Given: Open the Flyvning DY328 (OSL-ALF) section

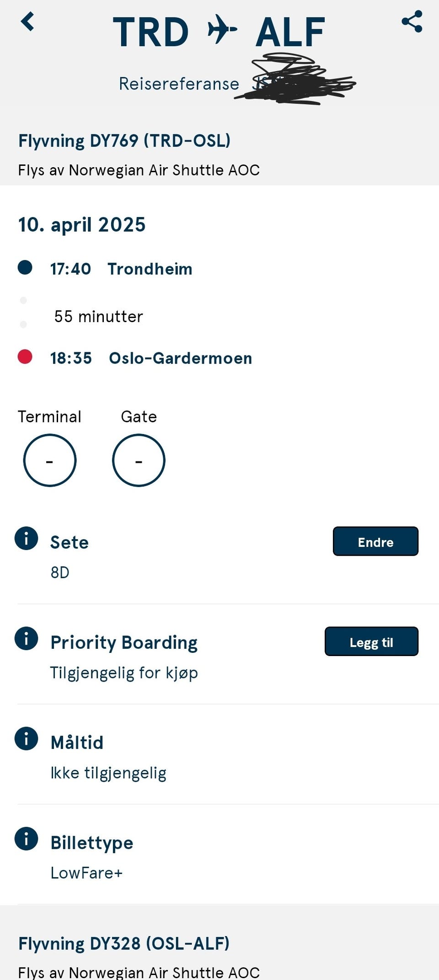Looking at the screenshot, I should [123, 943].
